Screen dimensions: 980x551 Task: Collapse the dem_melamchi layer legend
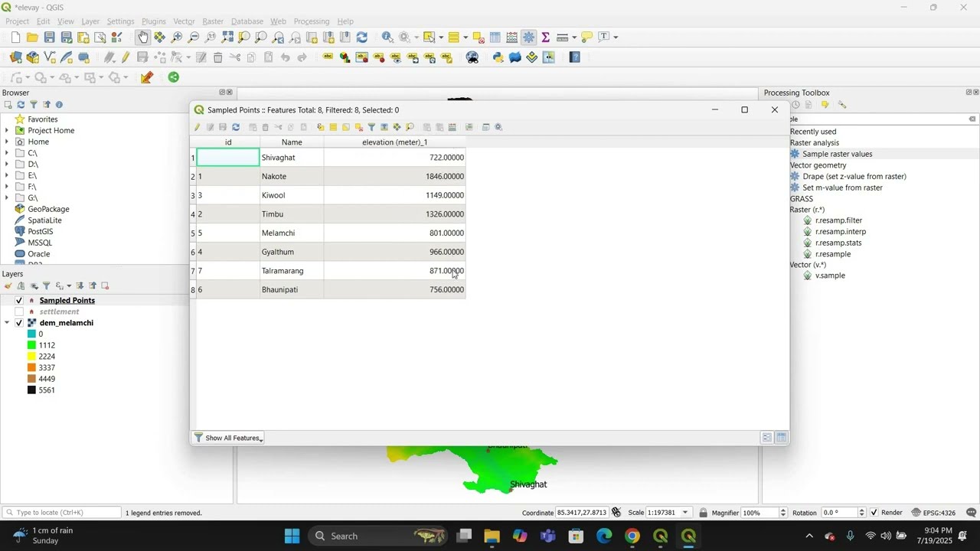7,323
